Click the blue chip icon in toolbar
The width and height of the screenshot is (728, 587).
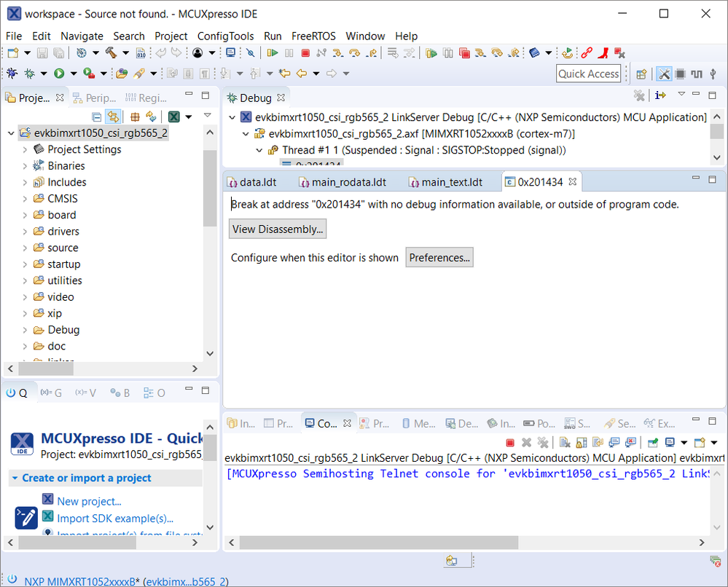[534, 53]
